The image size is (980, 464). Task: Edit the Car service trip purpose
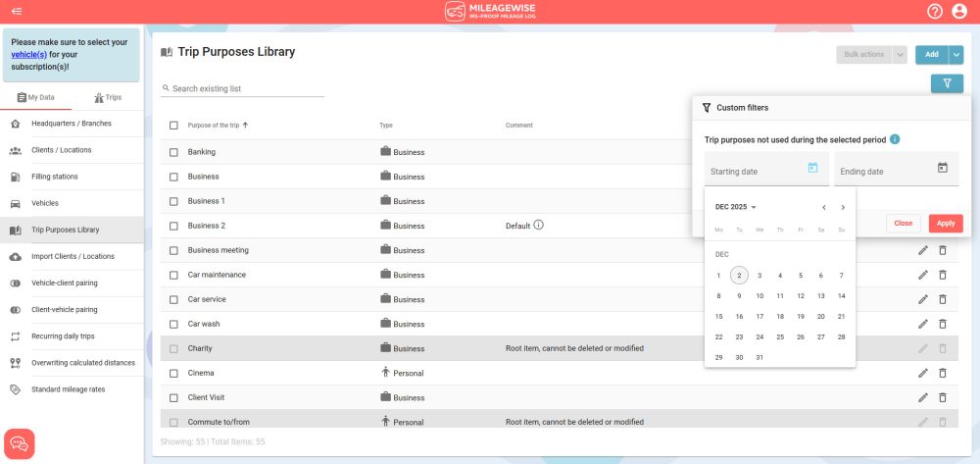pyautogui.click(x=922, y=299)
